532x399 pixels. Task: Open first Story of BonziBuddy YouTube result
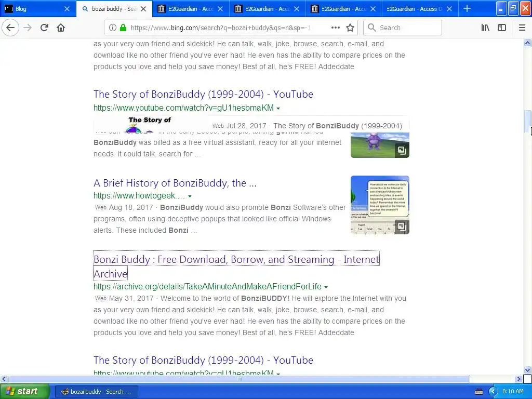(203, 94)
